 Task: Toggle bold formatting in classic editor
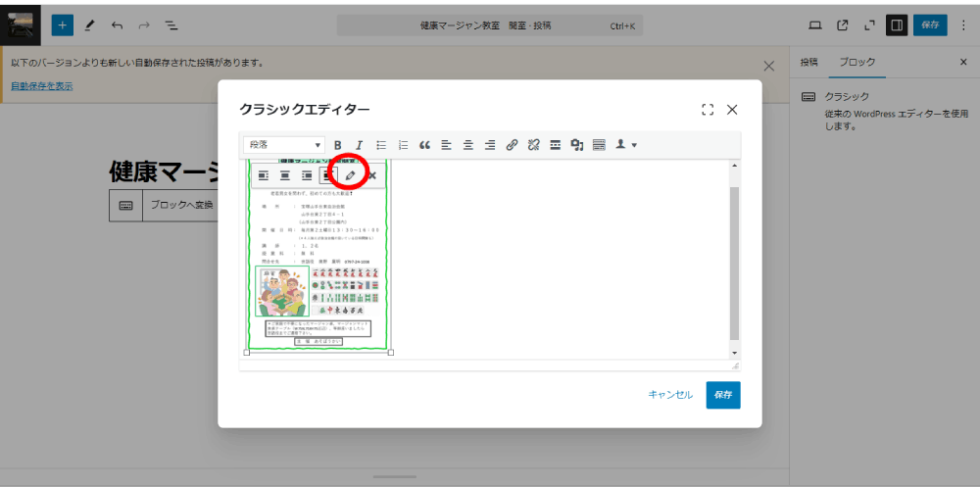[x=338, y=145]
